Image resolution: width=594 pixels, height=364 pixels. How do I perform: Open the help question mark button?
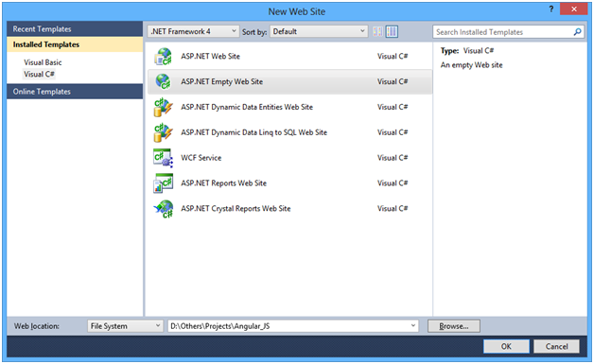(551, 9)
